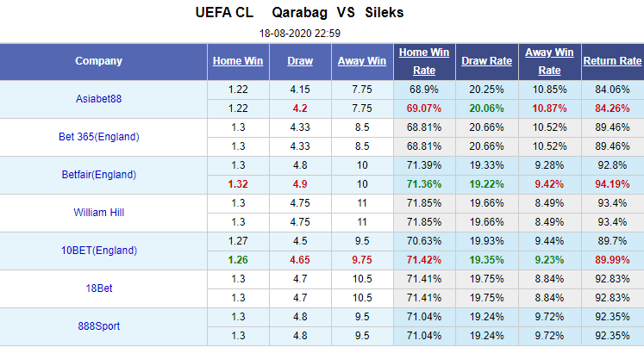This screenshot has width=644, height=347.
Task: Select the William Hill bookmaker link
Action: [x=98, y=213]
